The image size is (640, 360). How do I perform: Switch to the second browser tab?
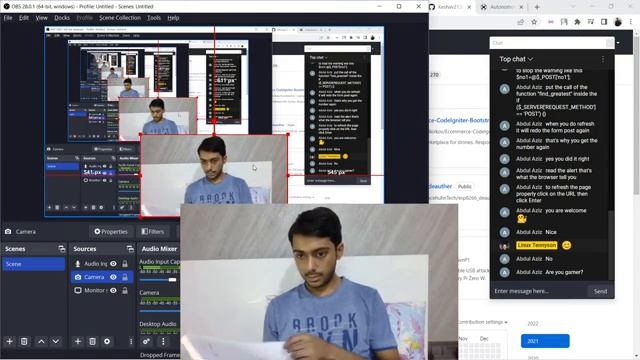[x=502, y=7]
